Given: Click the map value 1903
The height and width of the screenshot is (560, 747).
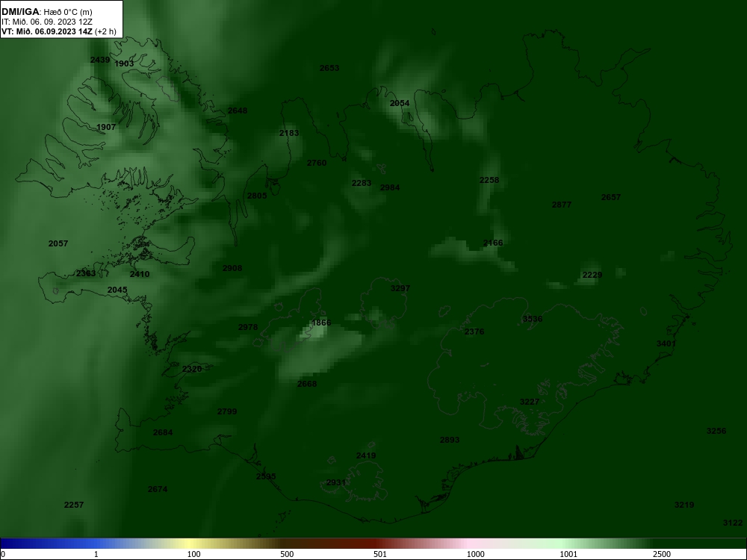Looking at the screenshot, I should (x=124, y=63).
